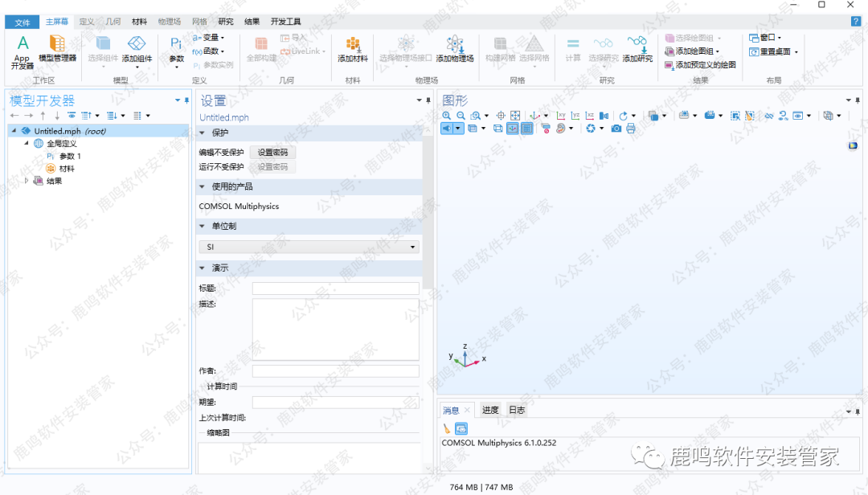Screen dimensions: 868x495
Task: Switch to the 进度 tab in messages panel
Action: coord(490,409)
